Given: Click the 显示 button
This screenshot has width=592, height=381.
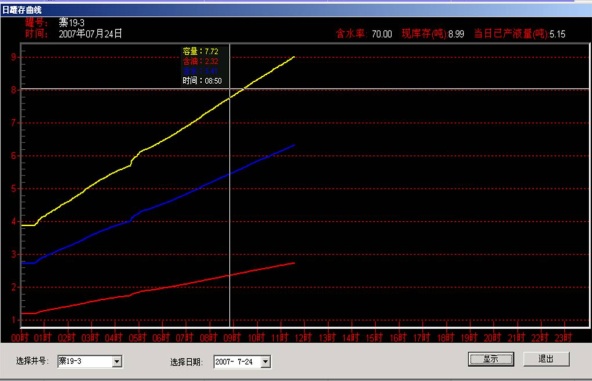Looking at the screenshot, I should [491, 359].
